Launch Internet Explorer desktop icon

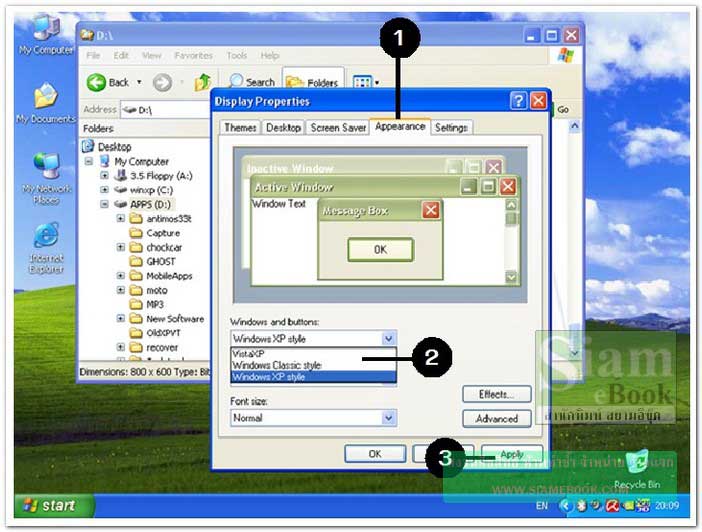coord(46,248)
